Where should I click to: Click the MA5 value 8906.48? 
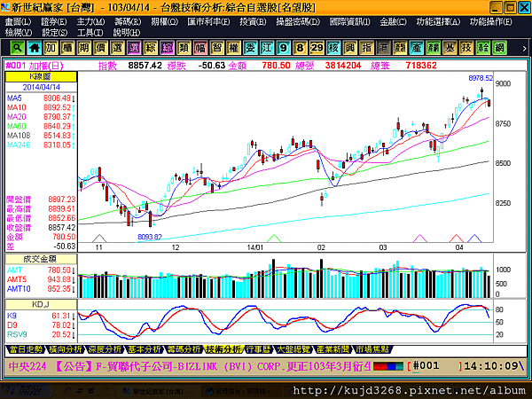57,98
